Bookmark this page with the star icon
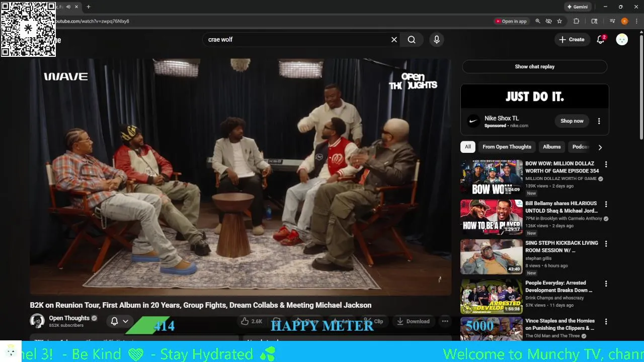 click(559, 21)
